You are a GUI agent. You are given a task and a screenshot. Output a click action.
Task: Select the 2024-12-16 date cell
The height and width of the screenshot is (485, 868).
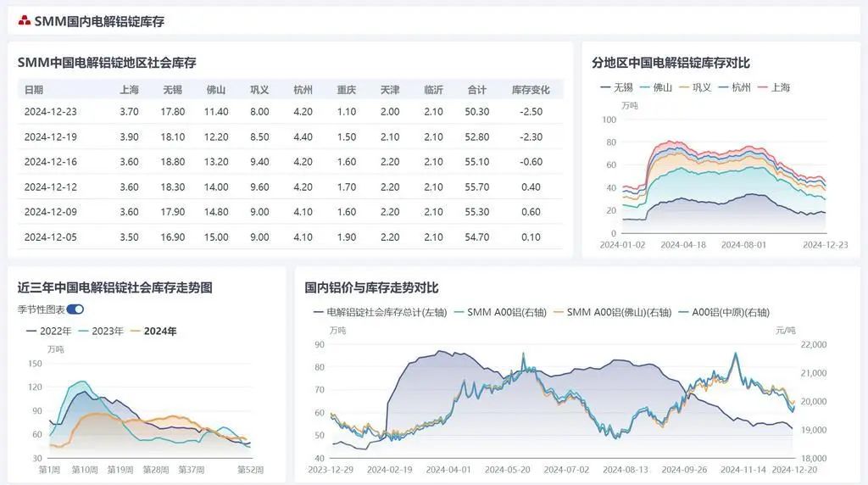(x=50, y=162)
